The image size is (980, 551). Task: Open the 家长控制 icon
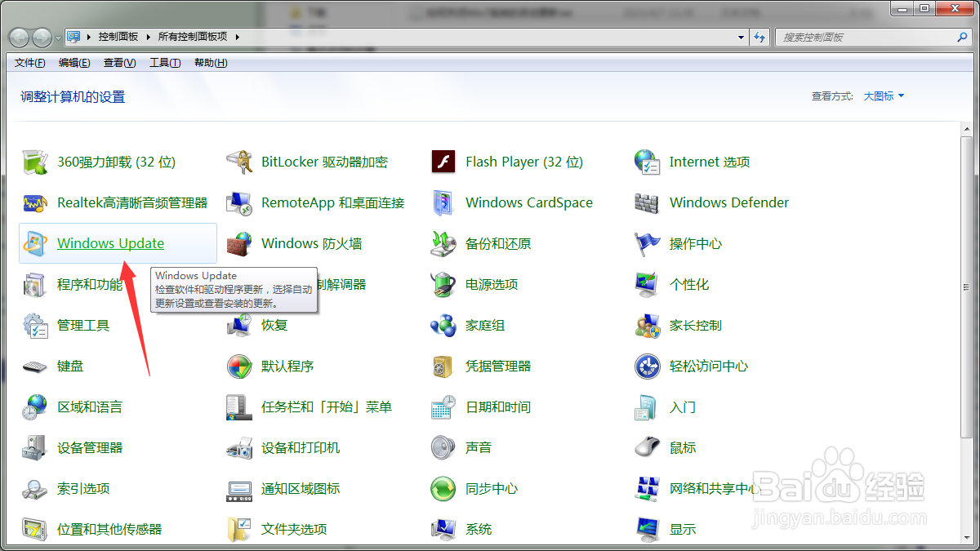(x=648, y=325)
